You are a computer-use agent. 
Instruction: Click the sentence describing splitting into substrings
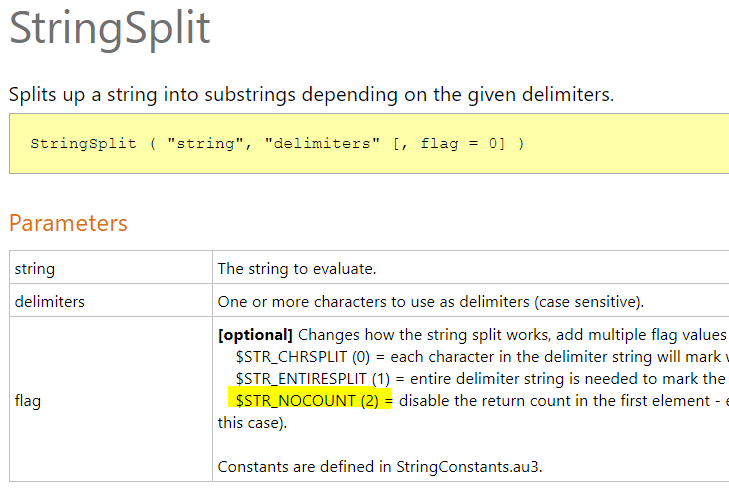point(311,96)
